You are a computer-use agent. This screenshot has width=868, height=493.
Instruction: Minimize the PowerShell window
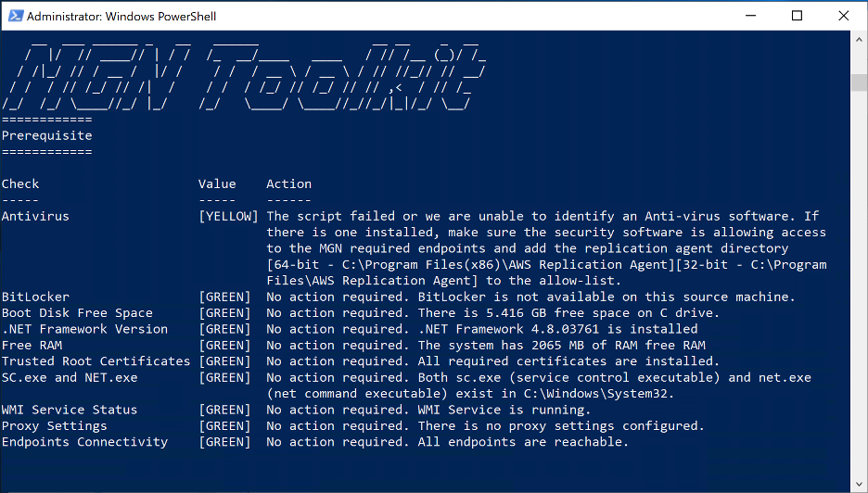[754, 16]
